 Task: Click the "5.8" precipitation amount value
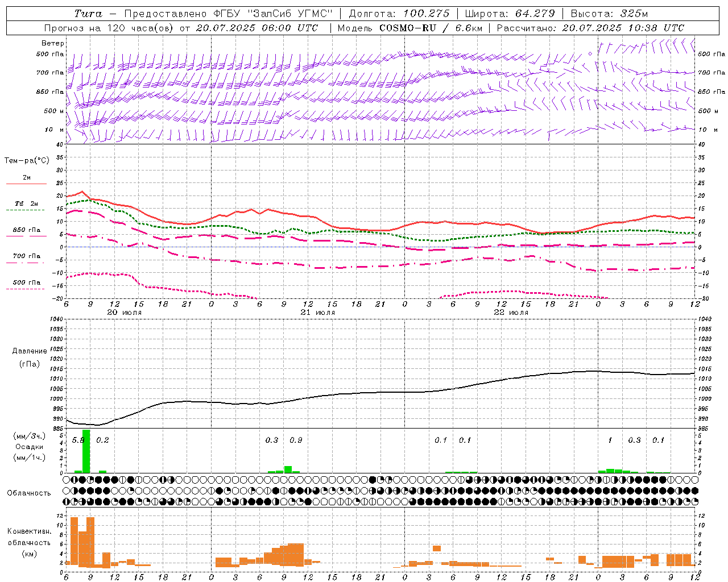point(78,440)
